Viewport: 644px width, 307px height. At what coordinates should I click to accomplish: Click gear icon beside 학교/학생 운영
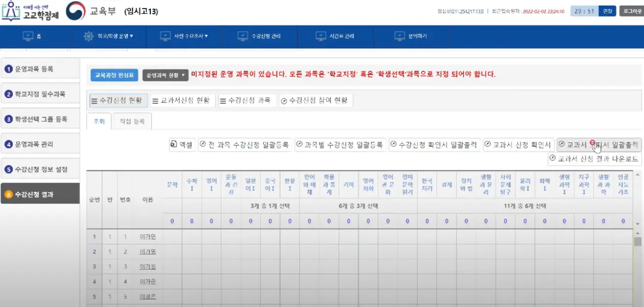pos(88,36)
